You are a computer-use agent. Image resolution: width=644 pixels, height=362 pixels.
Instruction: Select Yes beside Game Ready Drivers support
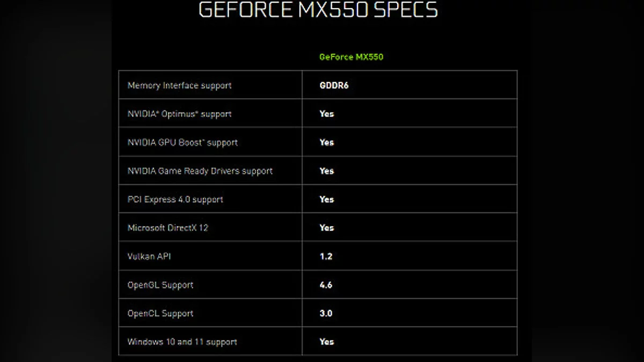tap(326, 171)
